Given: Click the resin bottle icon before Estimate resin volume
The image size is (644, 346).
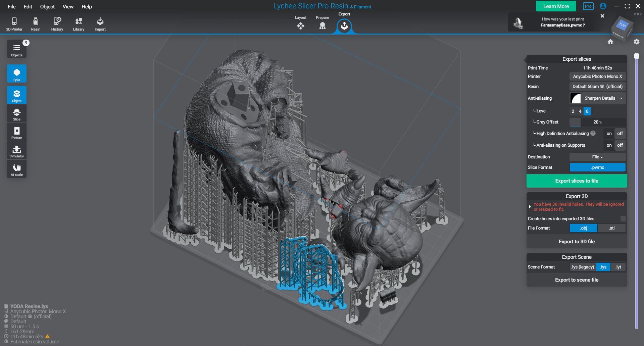Looking at the screenshot, I should [x=6, y=342].
